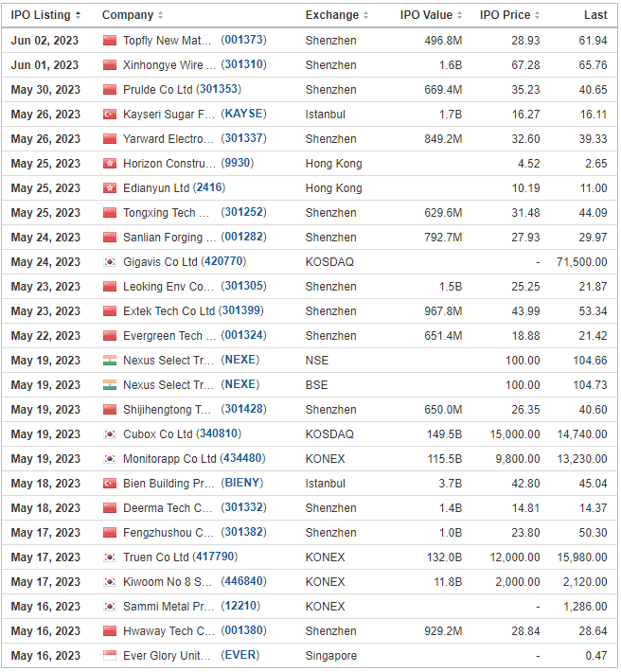Open Tongxing Tech company link
Image resolution: width=621 pixels, height=672 pixels.
point(167,213)
